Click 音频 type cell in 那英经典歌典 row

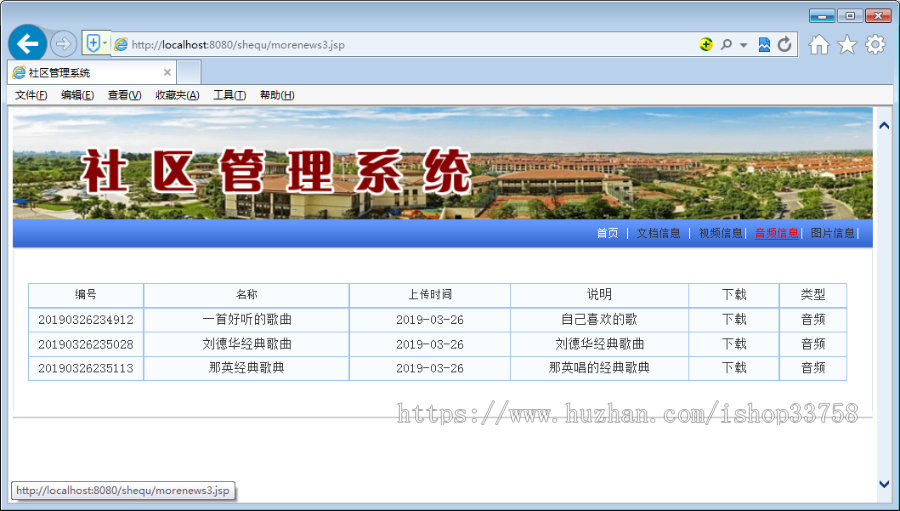click(x=813, y=368)
